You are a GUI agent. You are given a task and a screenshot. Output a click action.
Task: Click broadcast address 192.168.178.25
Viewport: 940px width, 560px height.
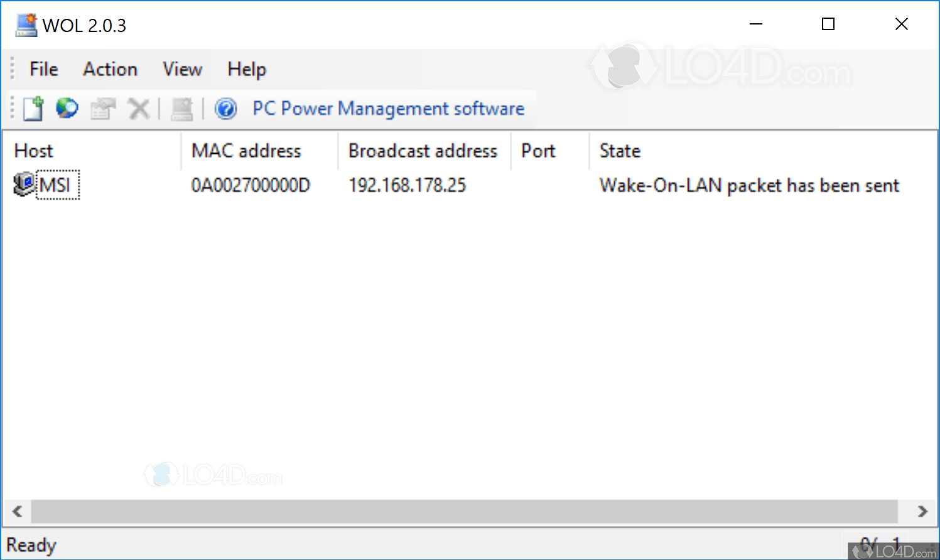pos(408,185)
